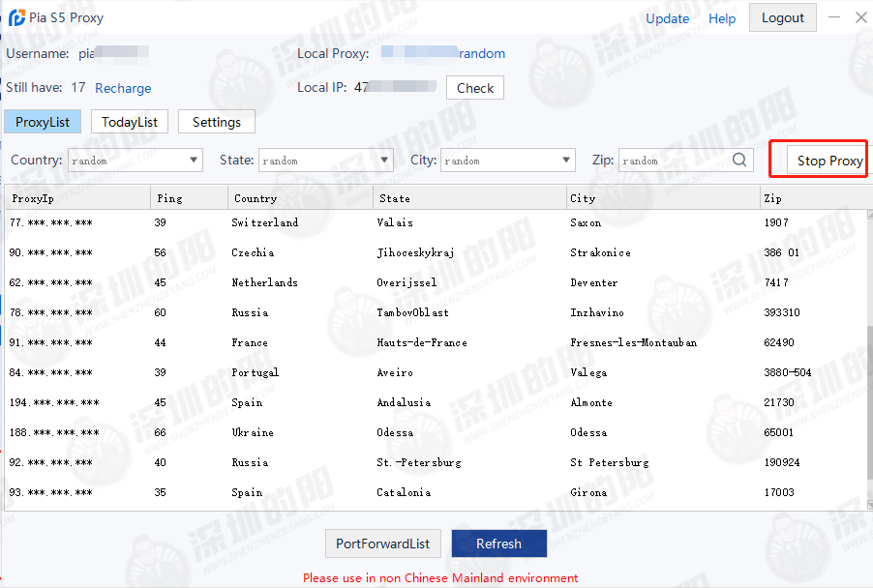Screen dimensions: 873x588
Task: Sort by the Ping column header
Action: [x=190, y=198]
